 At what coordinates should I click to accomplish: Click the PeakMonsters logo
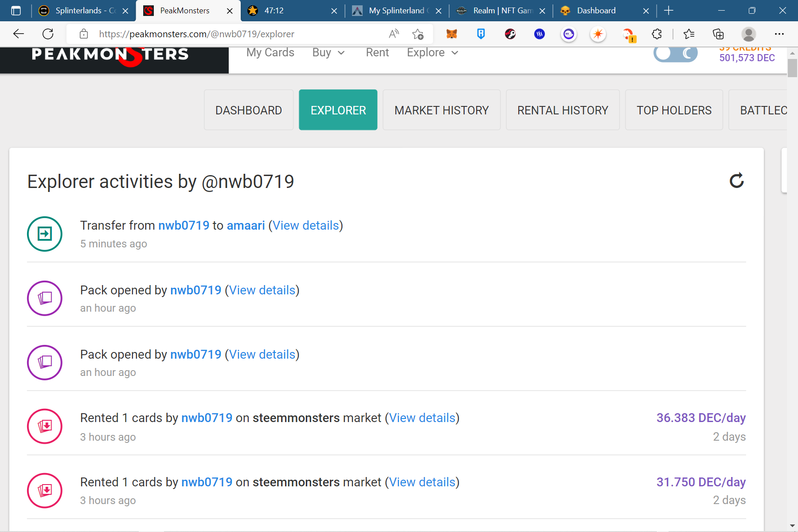[x=111, y=55]
